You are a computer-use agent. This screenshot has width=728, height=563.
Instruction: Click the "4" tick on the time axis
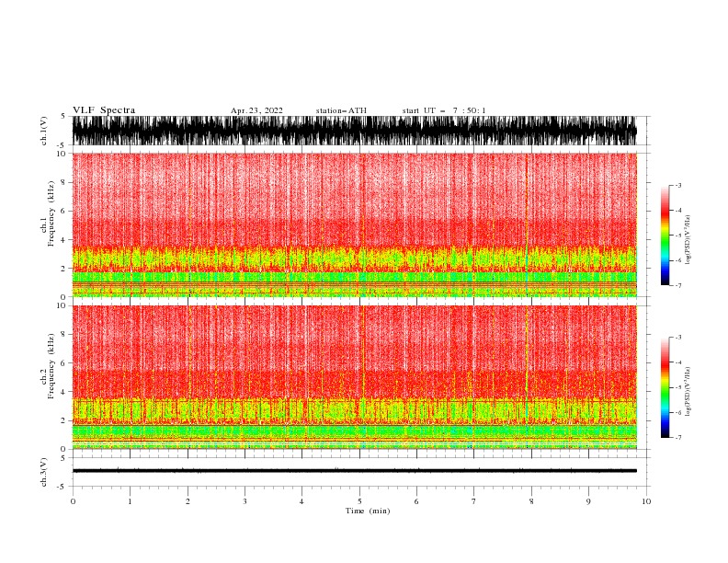coord(301,501)
